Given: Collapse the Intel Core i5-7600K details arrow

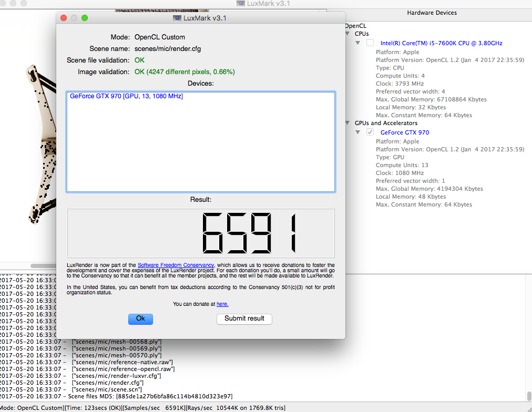Looking at the screenshot, I should 358,43.
